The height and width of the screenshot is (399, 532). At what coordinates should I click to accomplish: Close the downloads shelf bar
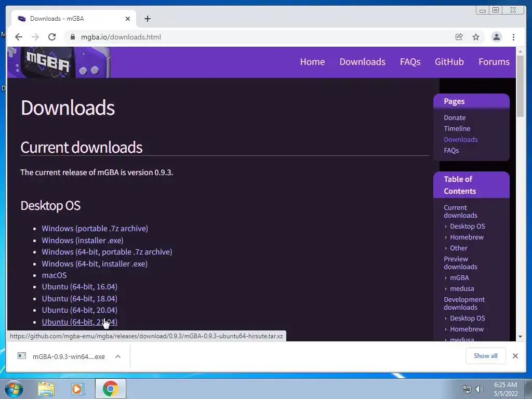pos(515,356)
